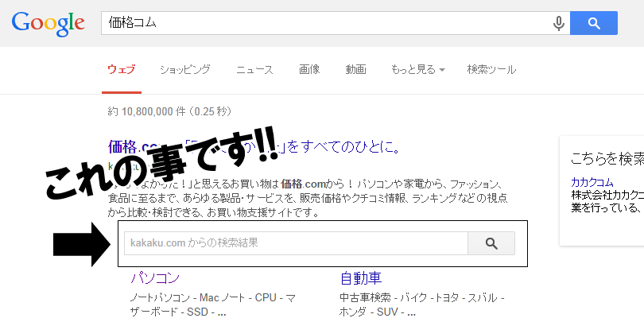Click the こちらを検索 heading in side panel
644x318 pixels.
[607, 160]
